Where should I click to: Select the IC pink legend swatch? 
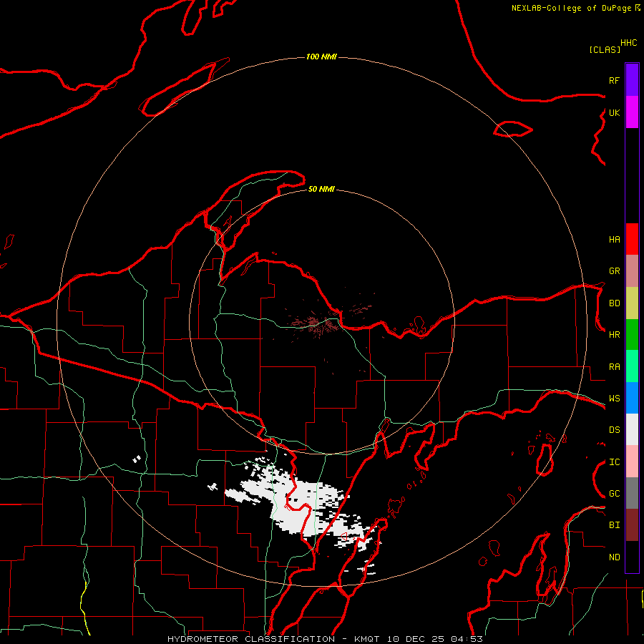[632, 462]
